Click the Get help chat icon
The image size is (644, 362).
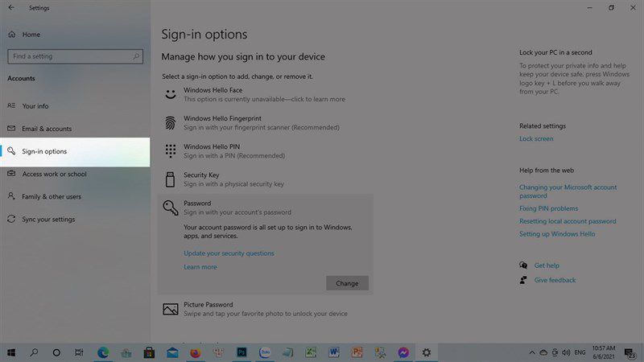coord(523,265)
